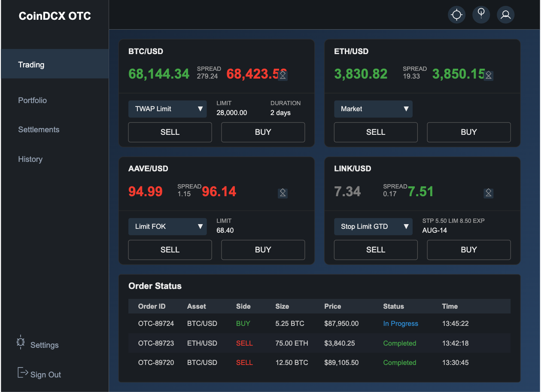Open the History section
541x392 pixels.
coord(30,159)
